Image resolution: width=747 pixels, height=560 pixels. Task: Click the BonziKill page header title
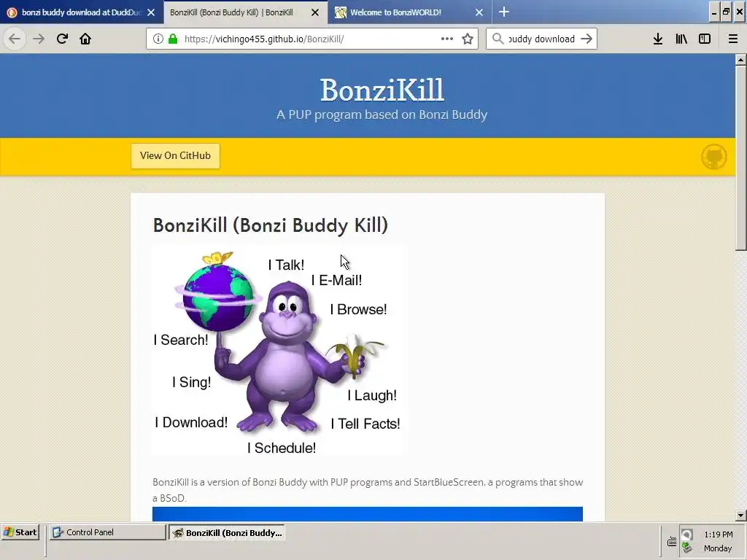click(382, 90)
